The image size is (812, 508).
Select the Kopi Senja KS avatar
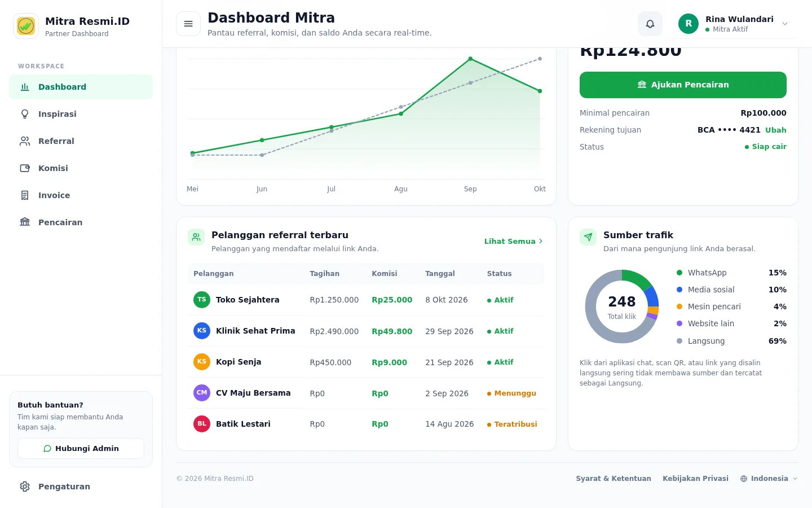202,362
